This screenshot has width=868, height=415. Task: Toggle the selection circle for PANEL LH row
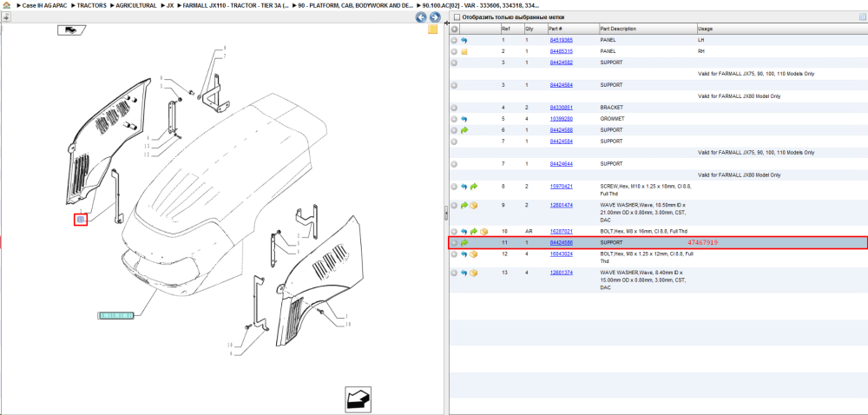coord(454,41)
